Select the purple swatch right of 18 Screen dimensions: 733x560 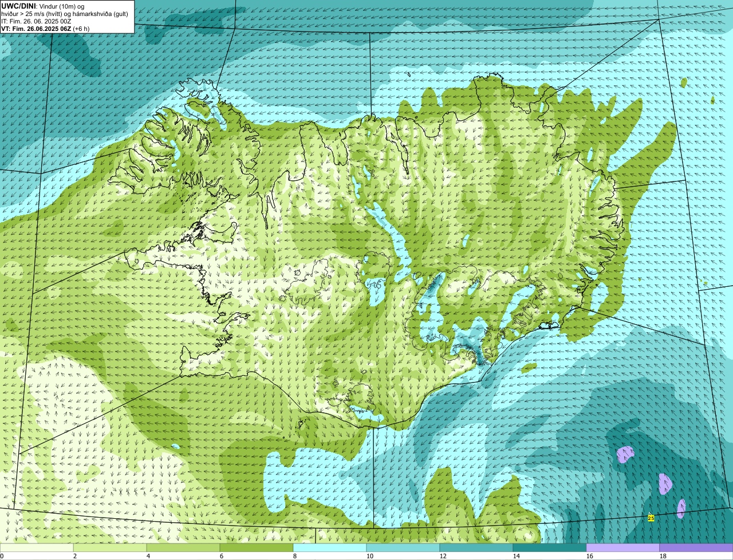pyautogui.click(x=696, y=548)
